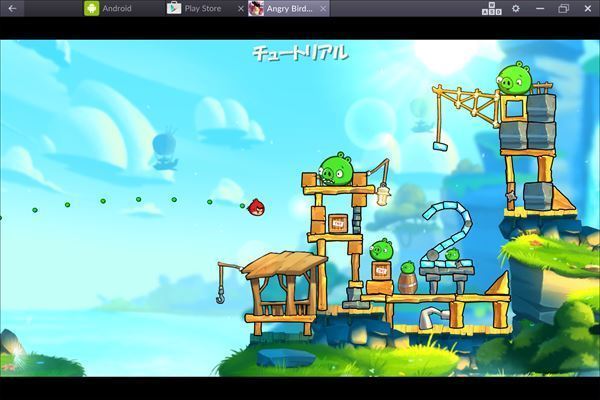The image size is (600, 400).
Task: Tap the hanging lantern on the tower
Action: pos(382,194)
